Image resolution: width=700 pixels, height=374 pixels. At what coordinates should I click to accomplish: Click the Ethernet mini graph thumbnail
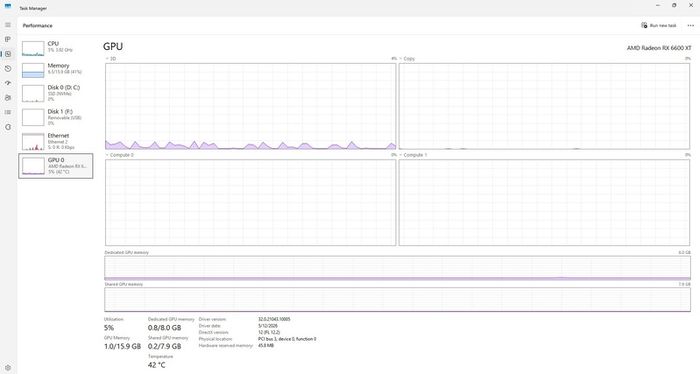(x=33, y=141)
